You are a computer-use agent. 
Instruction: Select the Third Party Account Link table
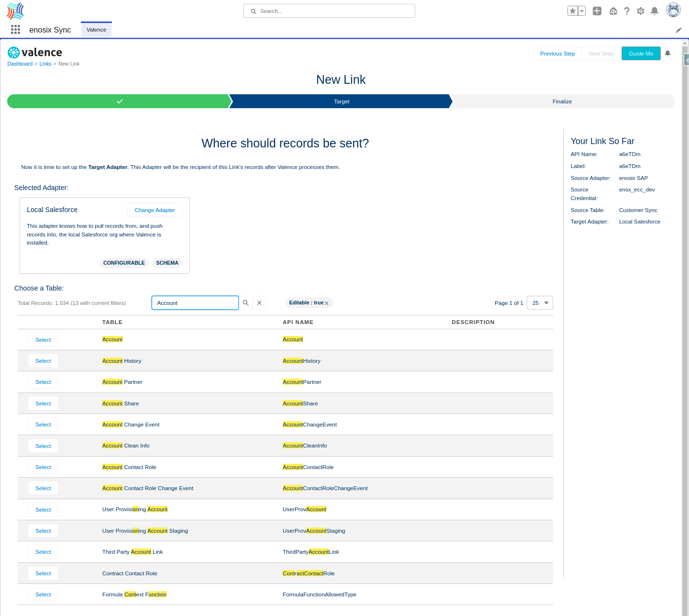[x=43, y=552]
